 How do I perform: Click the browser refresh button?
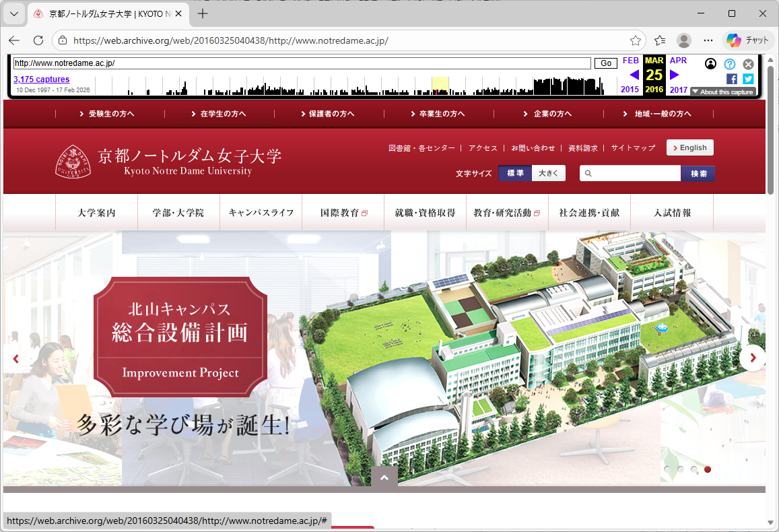[x=38, y=40]
